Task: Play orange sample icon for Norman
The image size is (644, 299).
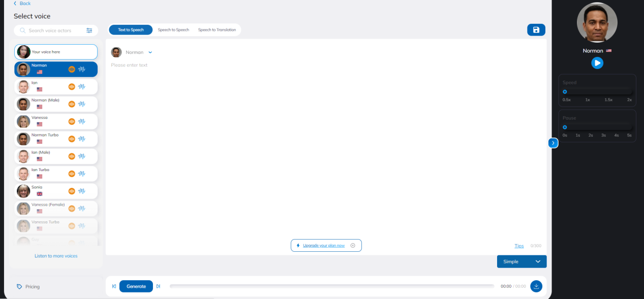Action: coord(72,69)
